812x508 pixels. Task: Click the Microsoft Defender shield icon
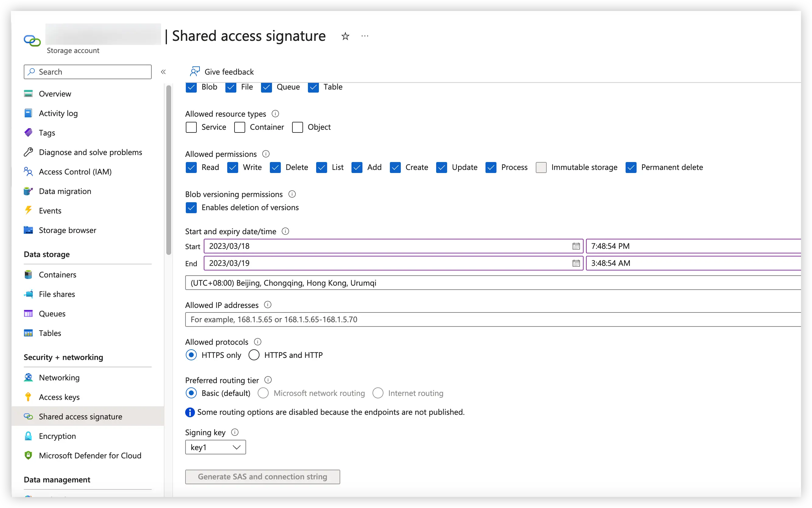pos(28,455)
